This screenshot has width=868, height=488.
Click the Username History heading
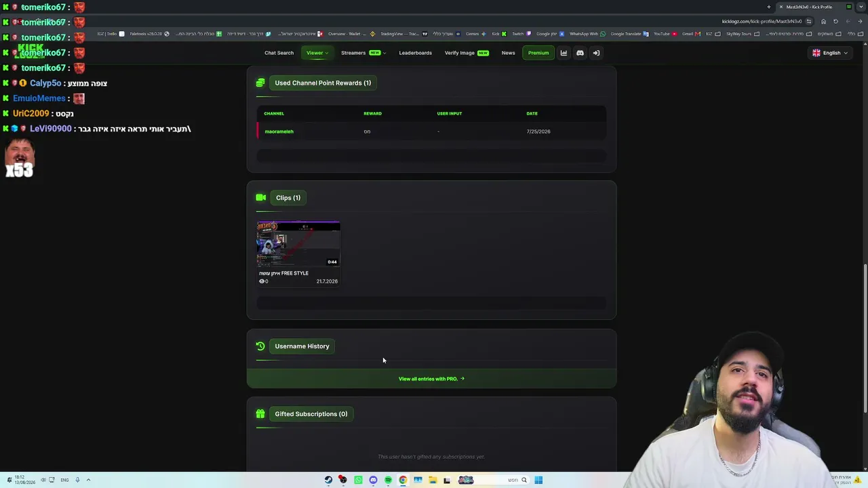coord(302,346)
